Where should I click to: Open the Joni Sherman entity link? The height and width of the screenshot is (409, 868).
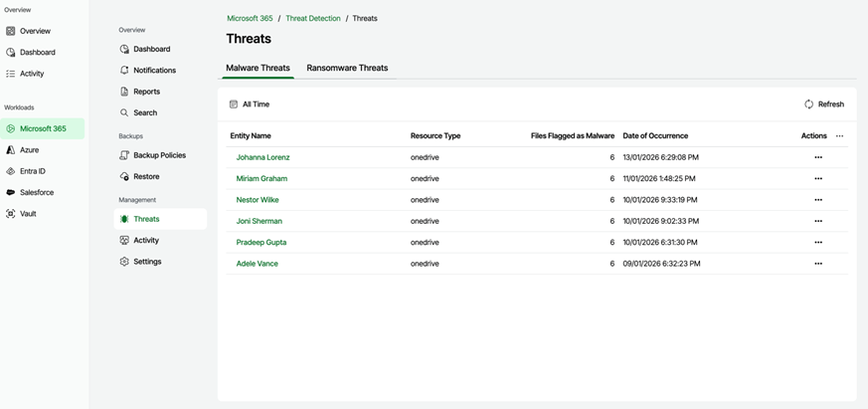(260, 221)
